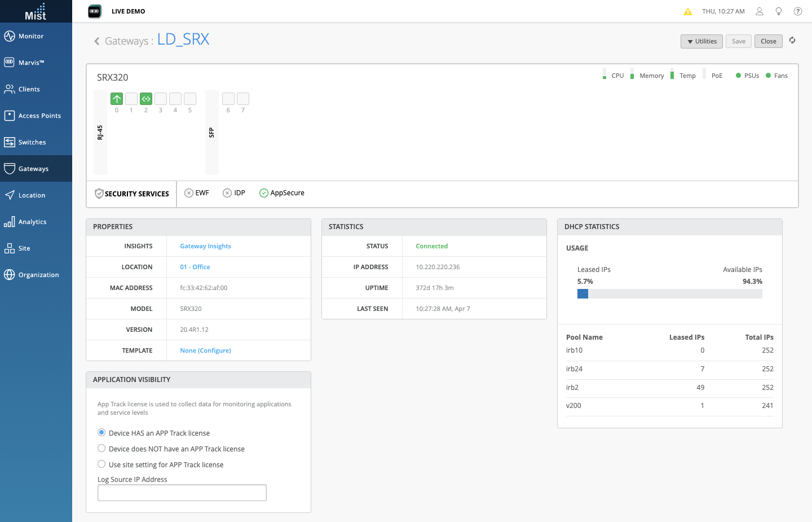The image size is (812, 522).
Task: Open the Gateway Insights link
Action: (205, 246)
